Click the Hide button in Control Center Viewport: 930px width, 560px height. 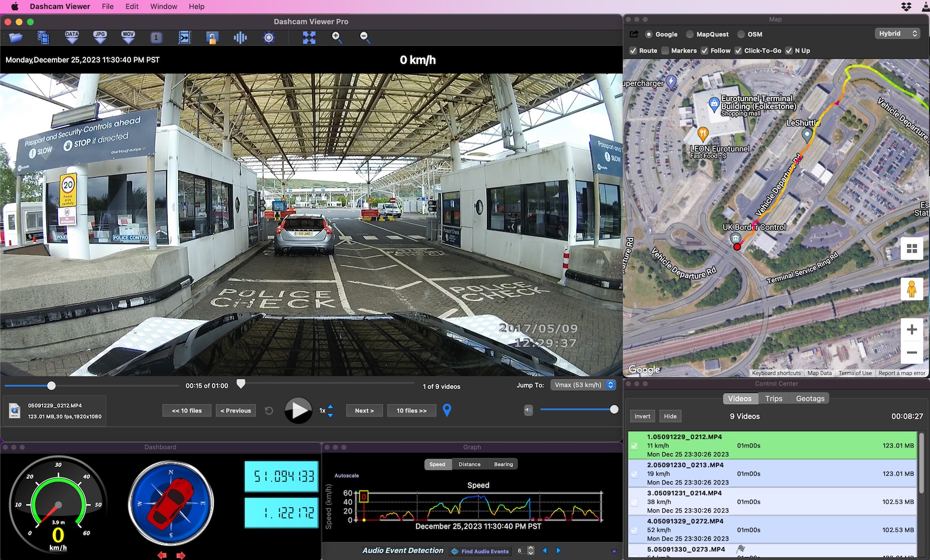point(670,416)
